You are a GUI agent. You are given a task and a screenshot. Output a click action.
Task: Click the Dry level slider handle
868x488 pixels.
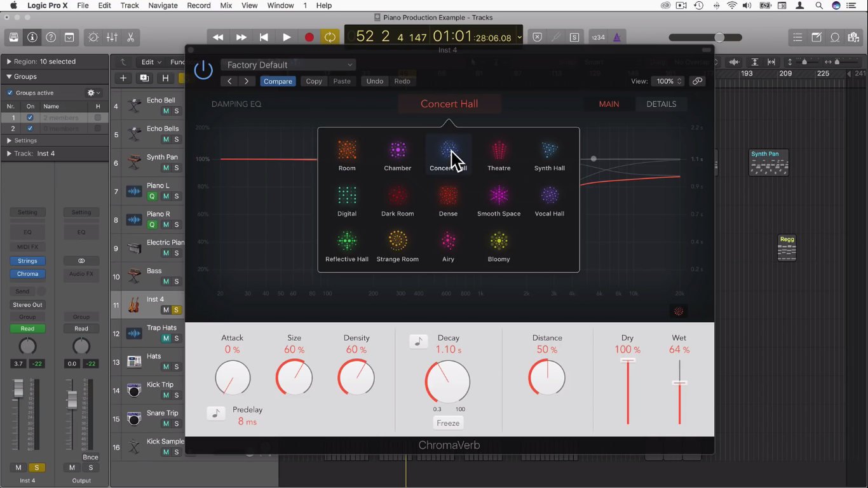tap(628, 360)
